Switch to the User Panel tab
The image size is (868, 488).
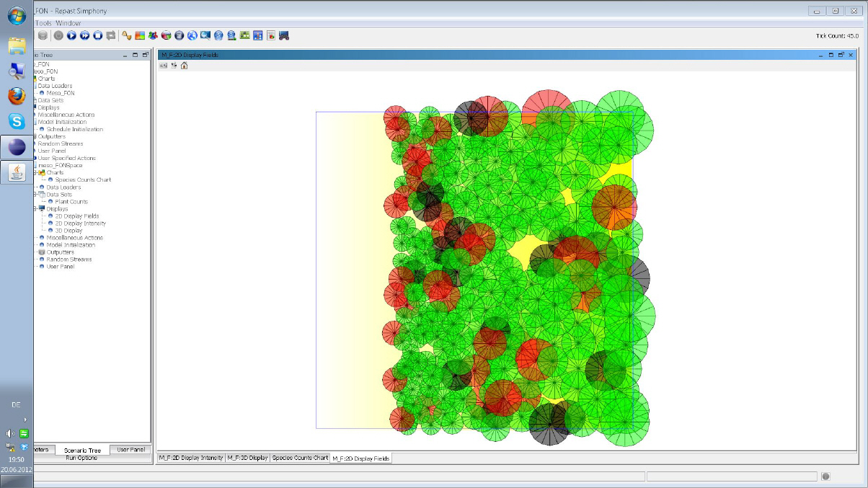click(130, 450)
